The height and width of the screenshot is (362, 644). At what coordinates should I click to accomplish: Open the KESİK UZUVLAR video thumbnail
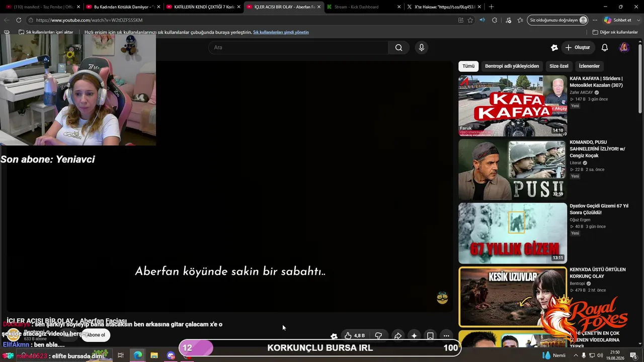tap(513, 297)
